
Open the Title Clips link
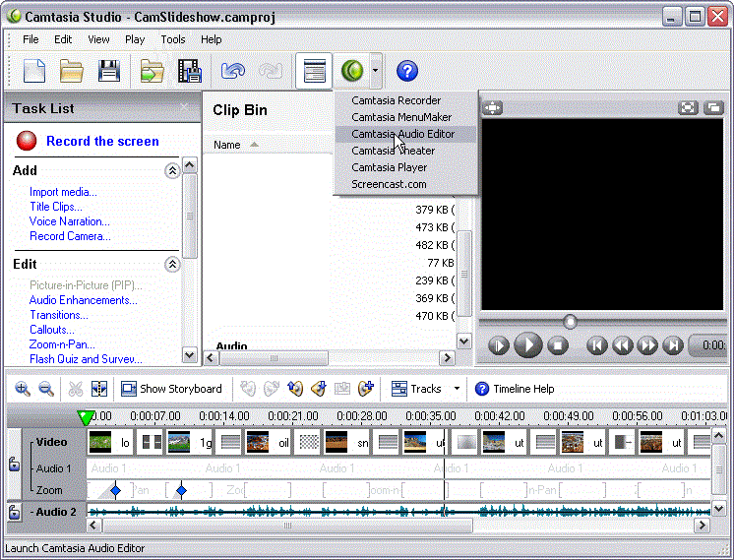[56, 207]
